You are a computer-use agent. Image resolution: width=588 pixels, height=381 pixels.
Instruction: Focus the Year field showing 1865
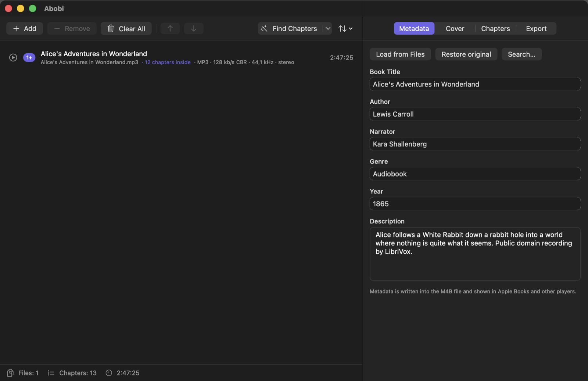pos(475,204)
